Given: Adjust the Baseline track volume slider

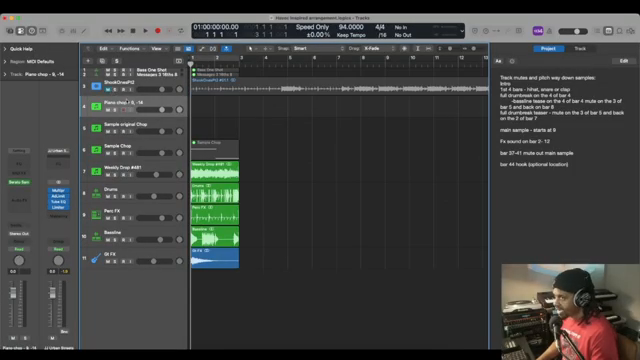Looking at the screenshot, I should coord(154,240).
